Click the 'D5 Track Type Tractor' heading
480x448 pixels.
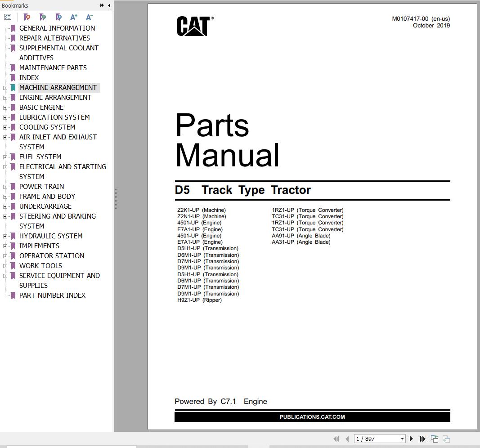[x=243, y=190]
